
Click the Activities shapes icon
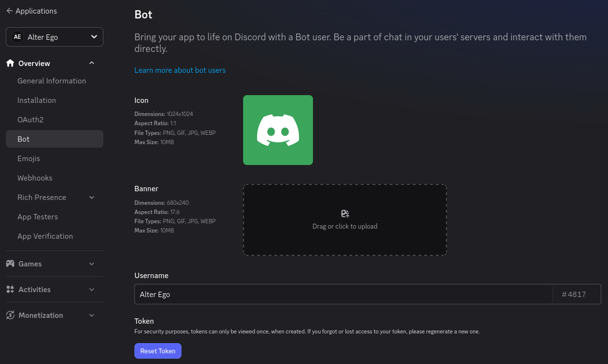coord(10,289)
